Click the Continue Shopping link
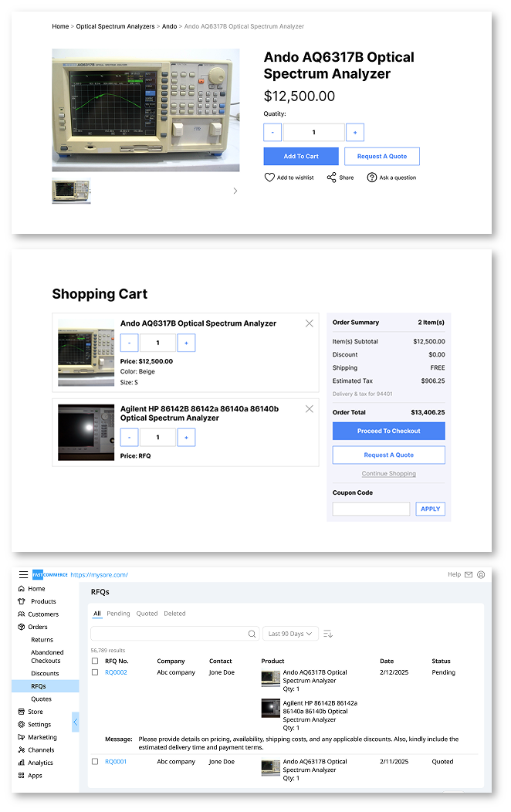This screenshot has height=812, width=511. (389, 474)
